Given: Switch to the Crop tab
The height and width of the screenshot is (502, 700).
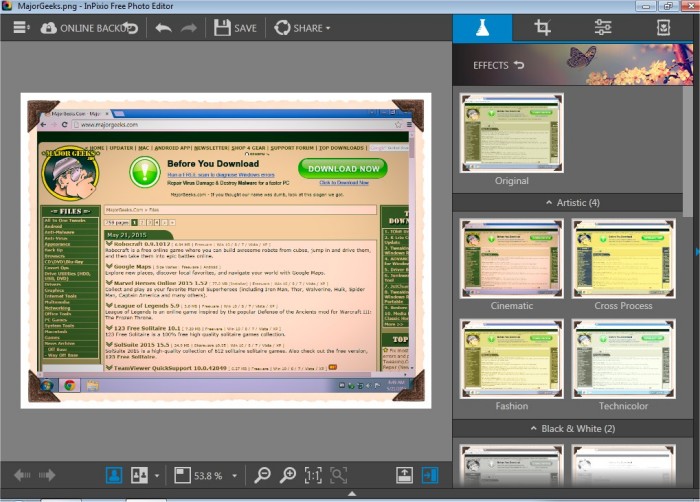Looking at the screenshot, I should pyautogui.click(x=542, y=28).
